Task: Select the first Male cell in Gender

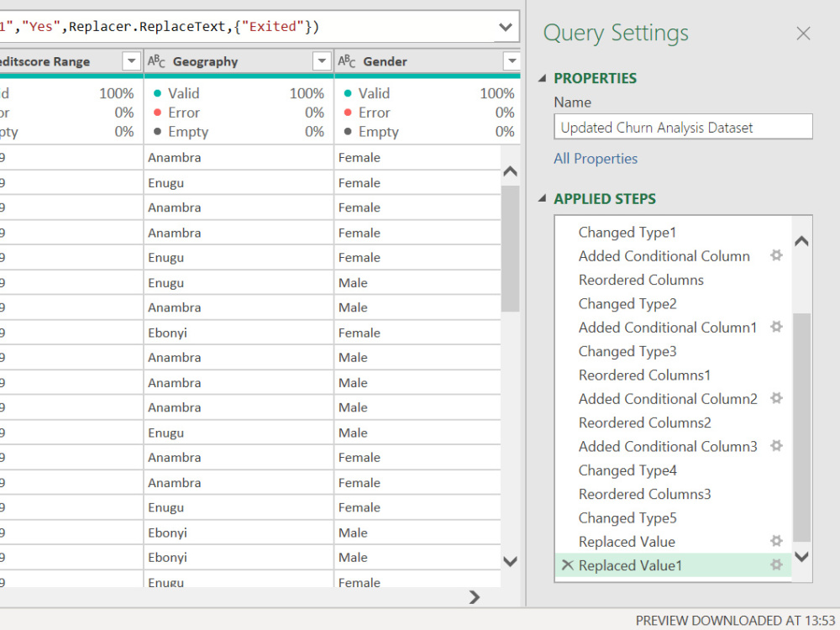Action: pos(417,283)
